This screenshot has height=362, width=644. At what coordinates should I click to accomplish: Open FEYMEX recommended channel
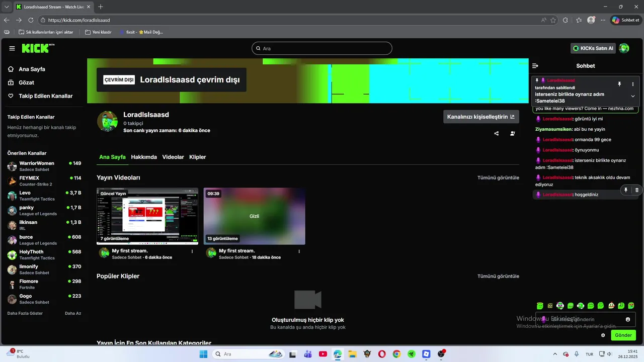coord(44,181)
